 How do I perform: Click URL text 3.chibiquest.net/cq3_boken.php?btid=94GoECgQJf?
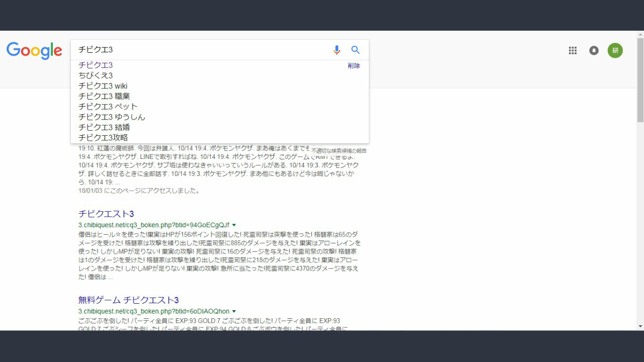click(x=154, y=225)
